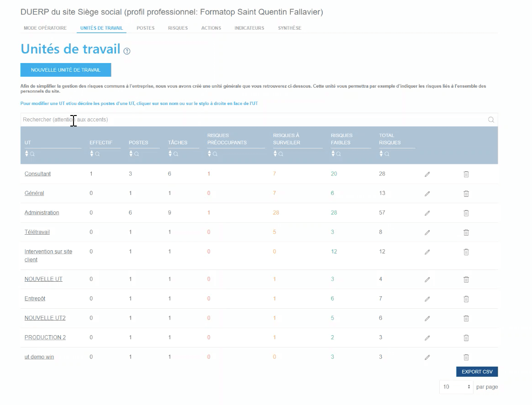Filter TOTAL RISQUES column with search icon

coord(387,154)
